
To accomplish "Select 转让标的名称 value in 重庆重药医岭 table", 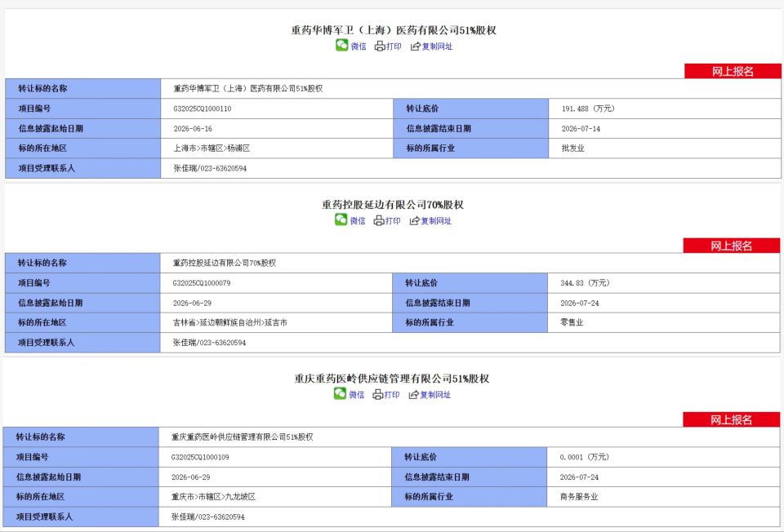I will [x=243, y=437].
